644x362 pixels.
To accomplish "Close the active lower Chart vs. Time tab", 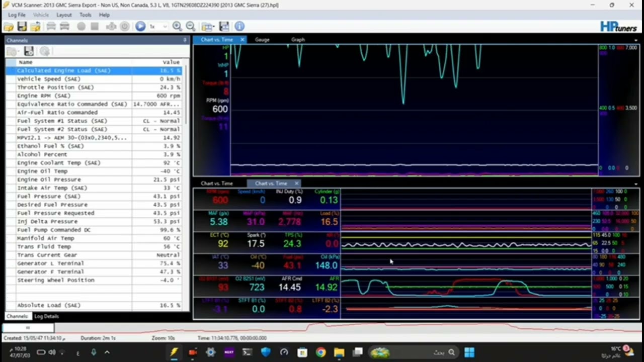I will [296, 184].
